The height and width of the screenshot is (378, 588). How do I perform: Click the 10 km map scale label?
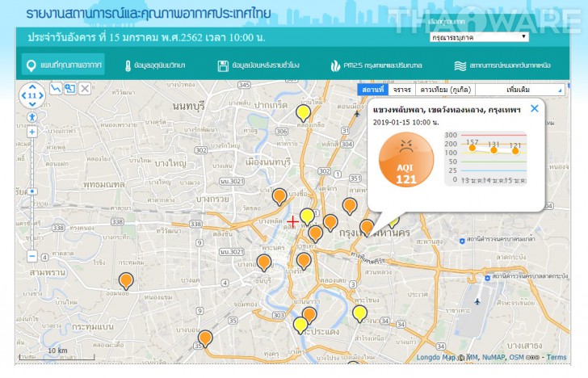tap(57, 351)
